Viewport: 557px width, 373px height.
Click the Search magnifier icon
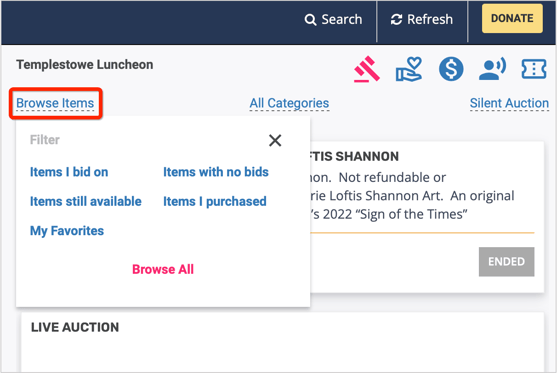tap(310, 20)
